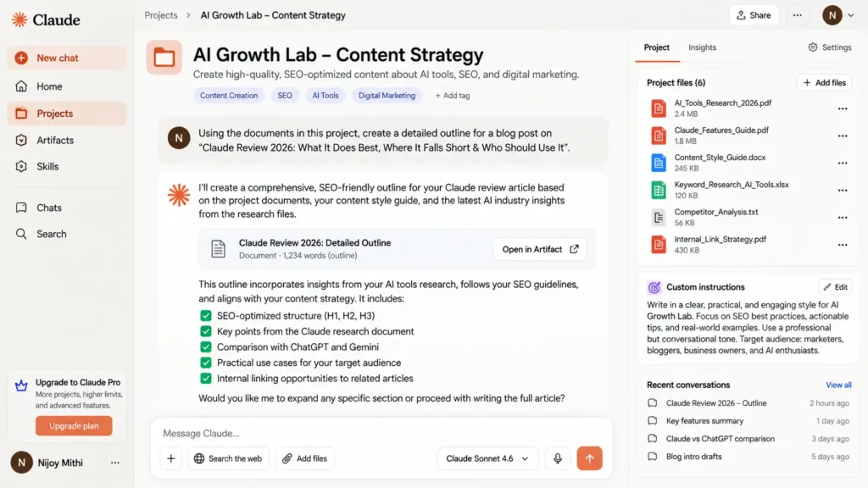Click the Internal_Link_Strategy.pdf file icon
This screenshot has height=488, width=868.
[x=658, y=244]
